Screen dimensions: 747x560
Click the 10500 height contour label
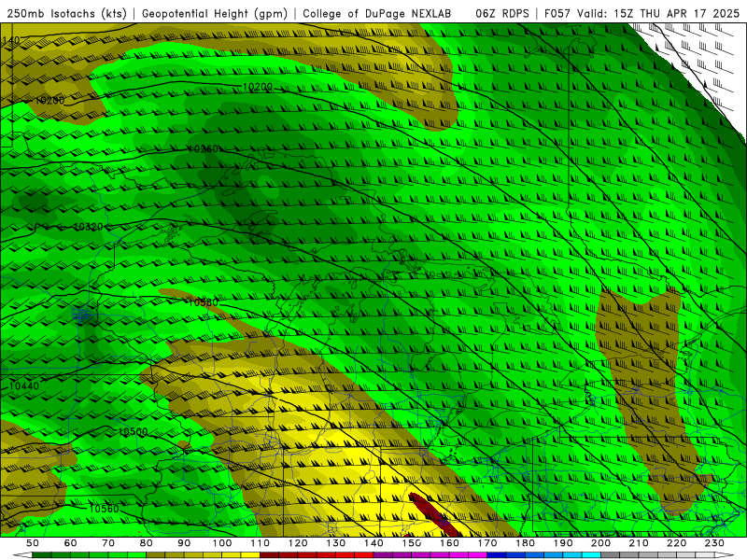133,432
